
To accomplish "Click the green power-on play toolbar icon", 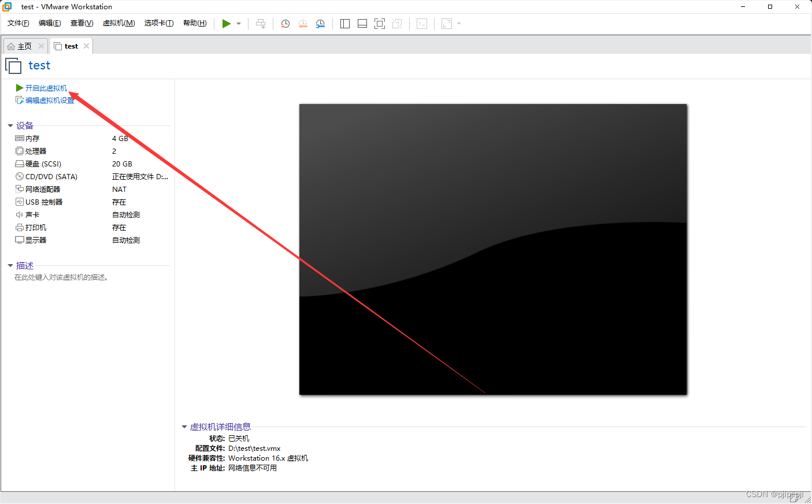I will [x=227, y=24].
